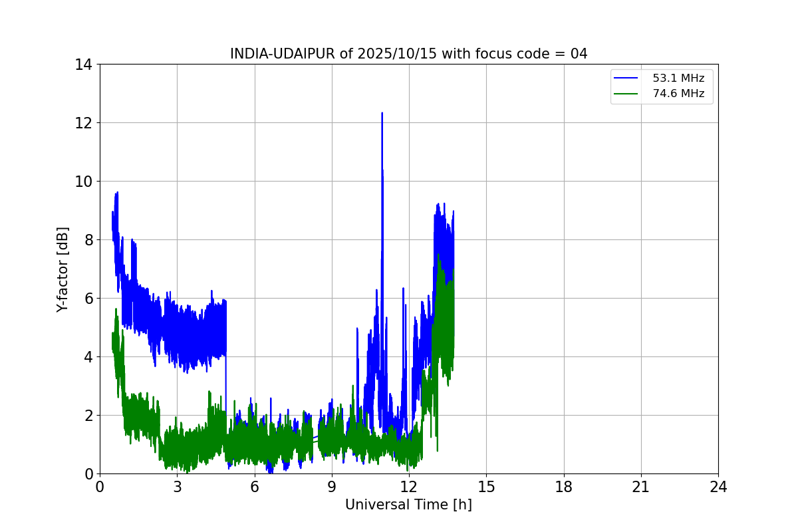Click the x-axis tick label 21
The height and width of the screenshot is (532, 798).
[641, 487]
